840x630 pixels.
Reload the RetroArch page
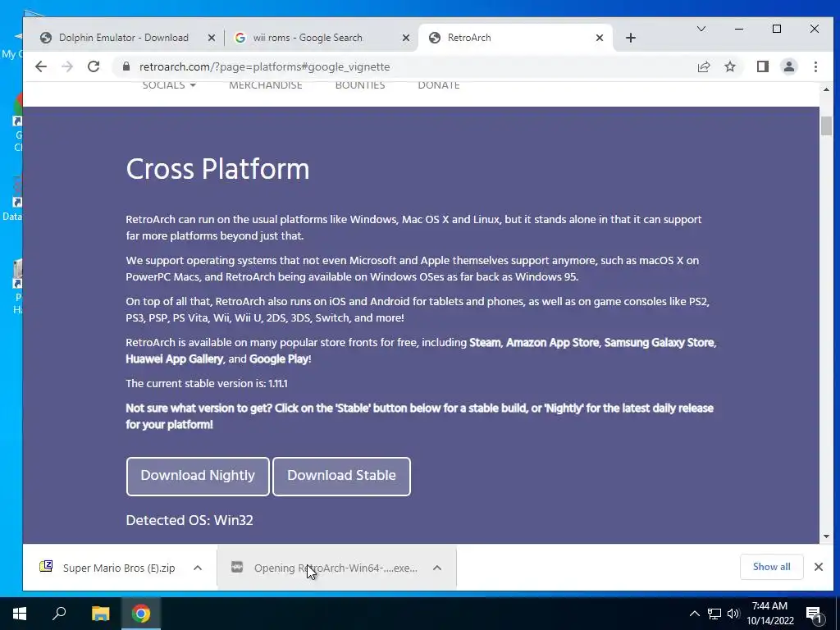pos(94,66)
